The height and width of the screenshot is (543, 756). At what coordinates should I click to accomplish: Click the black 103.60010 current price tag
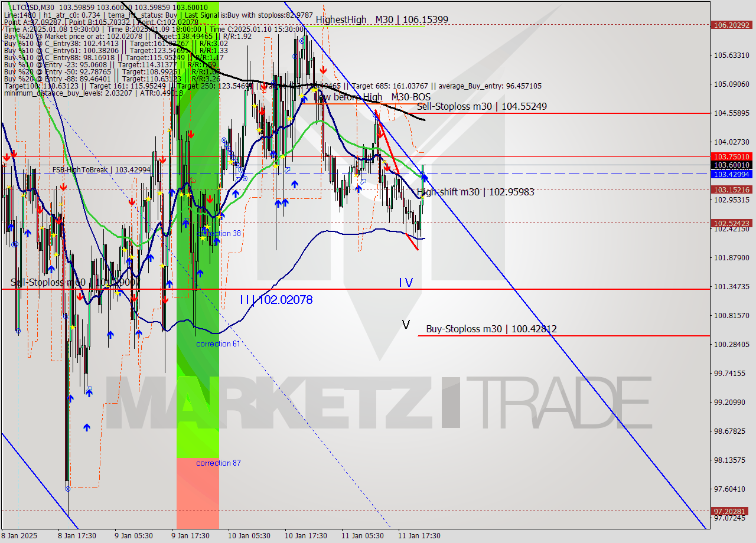pyautogui.click(x=732, y=165)
